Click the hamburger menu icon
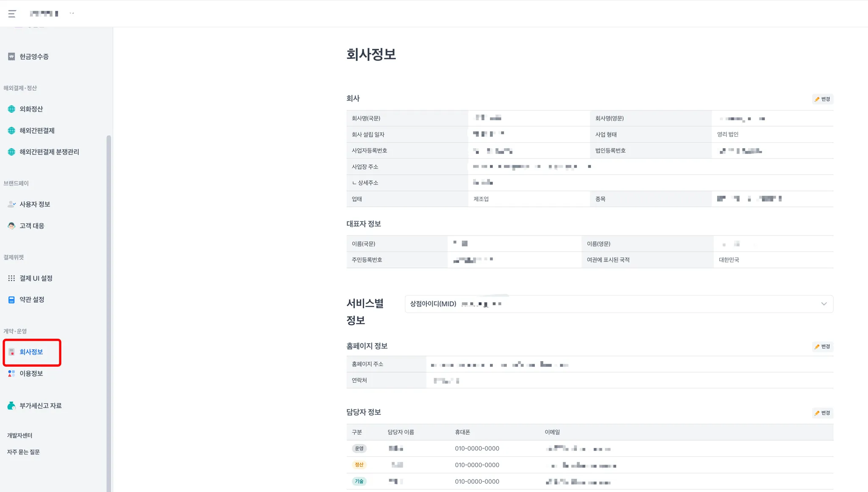868x492 pixels. tap(12, 14)
